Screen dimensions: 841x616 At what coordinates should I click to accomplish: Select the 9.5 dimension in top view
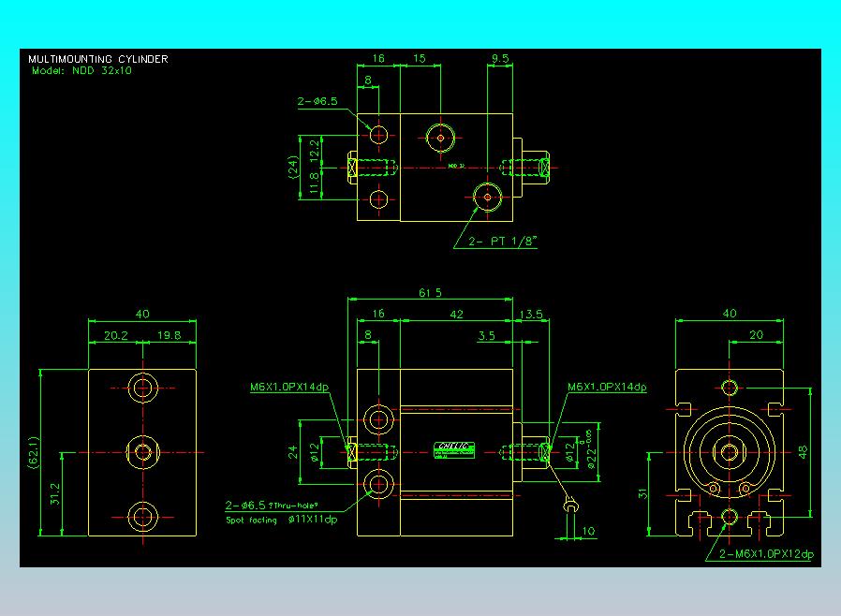tap(500, 58)
